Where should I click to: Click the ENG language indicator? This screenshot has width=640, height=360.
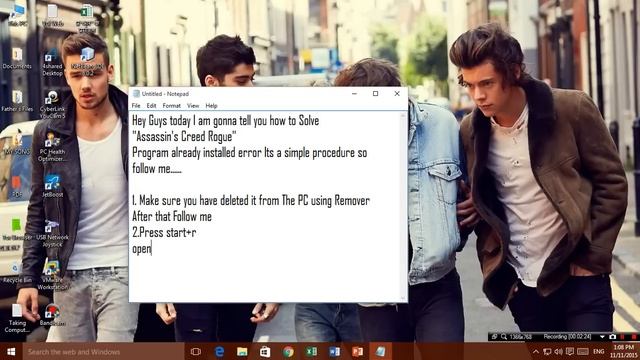pyautogui.click(x=599, y=351)
